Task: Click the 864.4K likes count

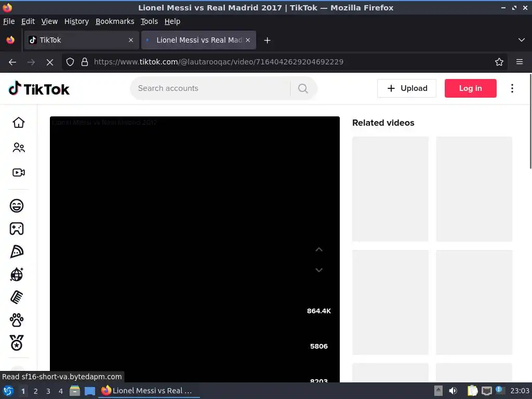Action: (x=318, y=311)
